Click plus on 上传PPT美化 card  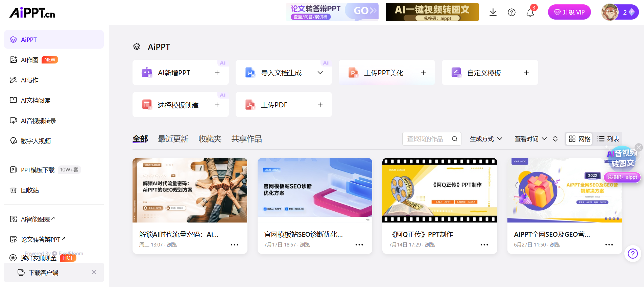423,73
